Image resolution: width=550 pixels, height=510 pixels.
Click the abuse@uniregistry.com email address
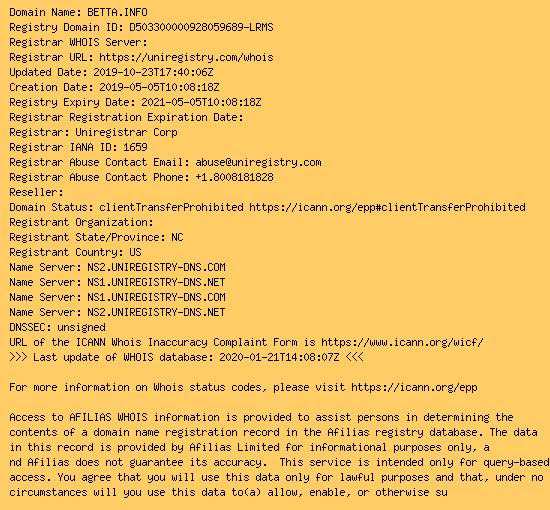(258, 162)
